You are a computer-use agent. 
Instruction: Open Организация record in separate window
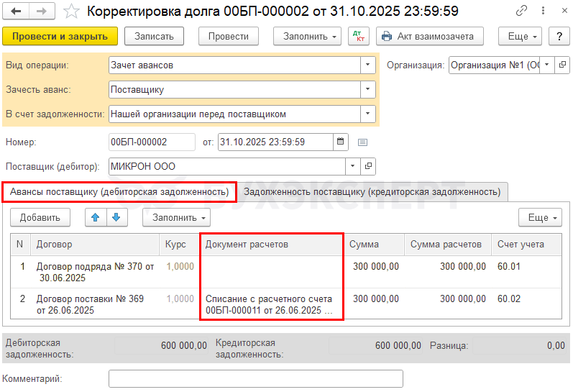562,65
